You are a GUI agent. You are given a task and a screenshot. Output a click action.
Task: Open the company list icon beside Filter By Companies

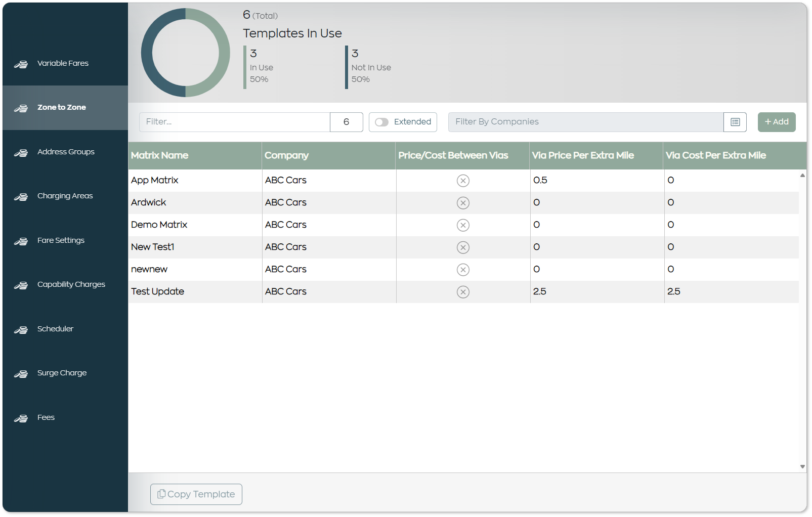[x=735, y=122]
